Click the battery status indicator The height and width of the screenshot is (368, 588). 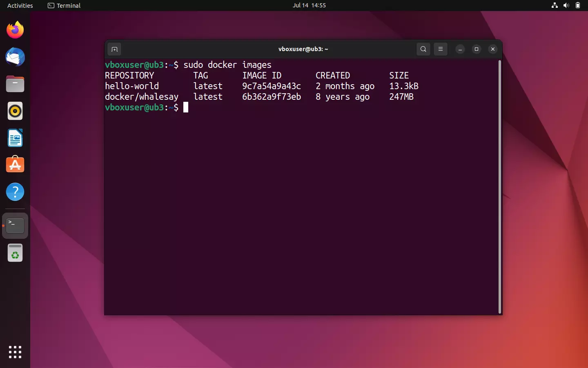pyautogui.click(x=578, y=5)
